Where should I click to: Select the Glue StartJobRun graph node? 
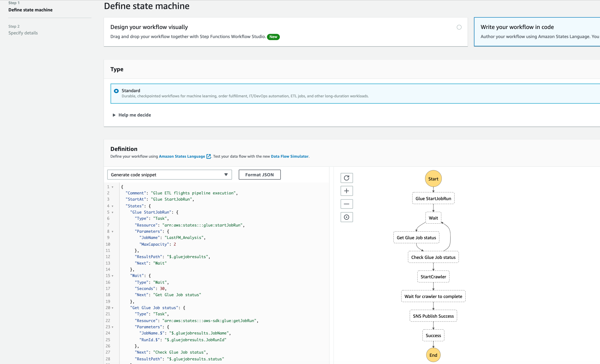click(433, 198)
